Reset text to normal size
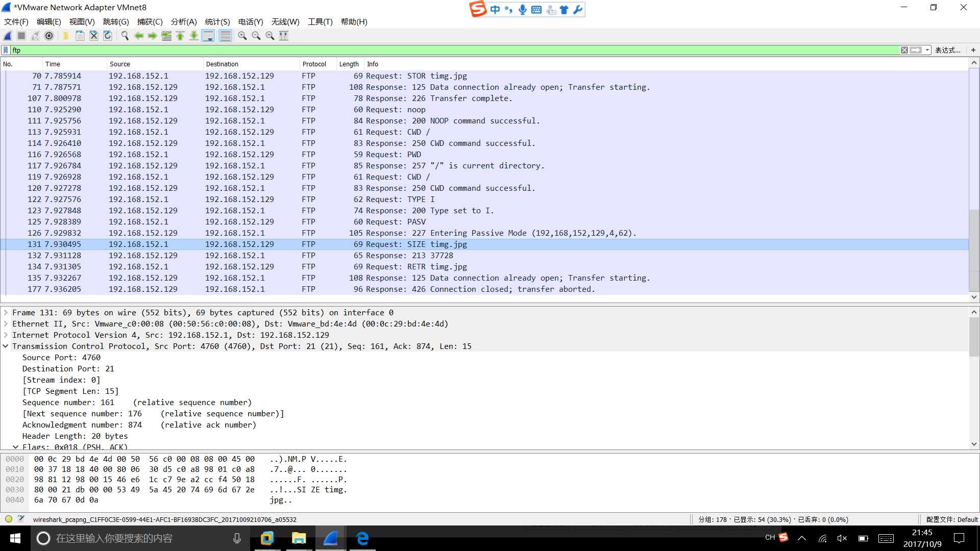 (x=270, y=36)
